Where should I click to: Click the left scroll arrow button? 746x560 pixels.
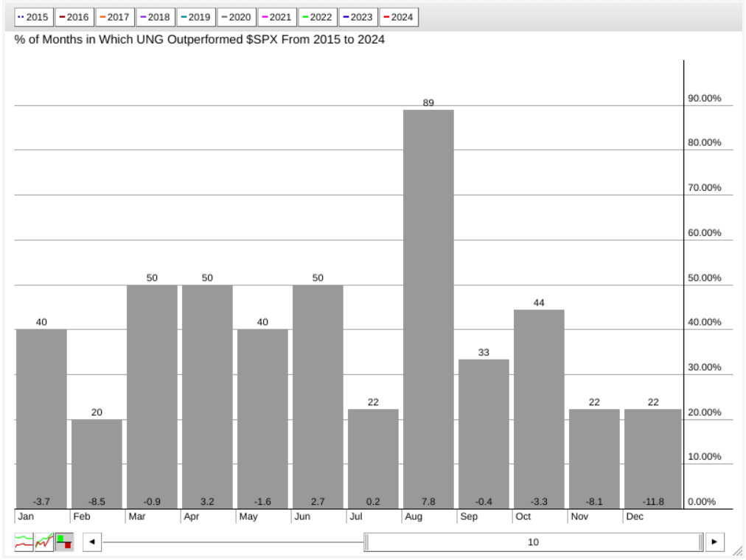[x=91, y=542]
